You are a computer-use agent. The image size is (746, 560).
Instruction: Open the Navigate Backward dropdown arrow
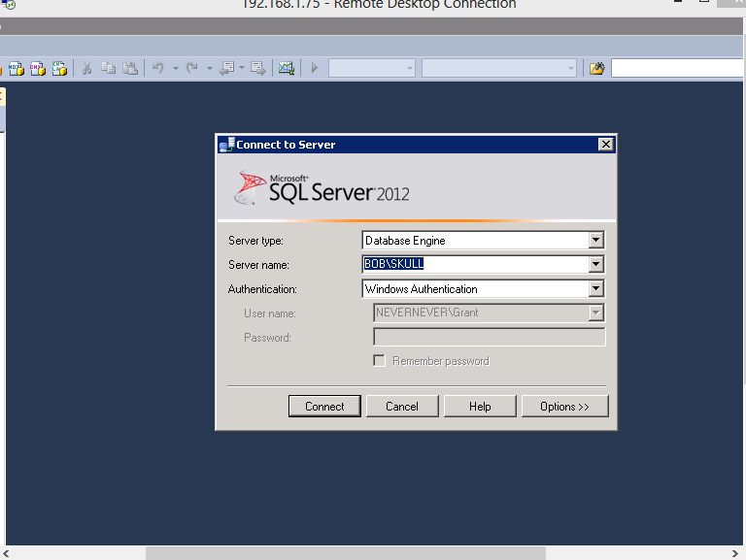pyautogui.click(x=242, y=69)
